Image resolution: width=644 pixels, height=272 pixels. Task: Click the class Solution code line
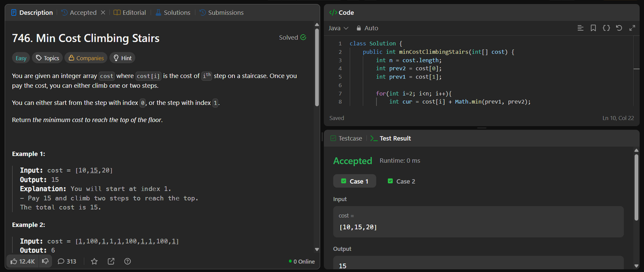(x=375, y=43)
